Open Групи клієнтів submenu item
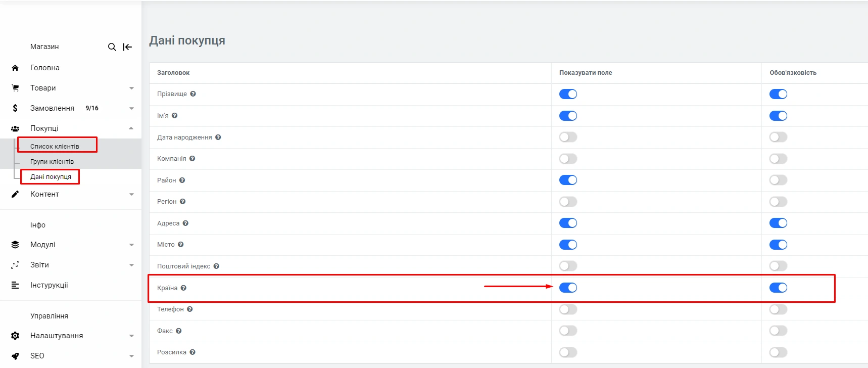This screenshot has height=368, width=868. tap(52, 162)
